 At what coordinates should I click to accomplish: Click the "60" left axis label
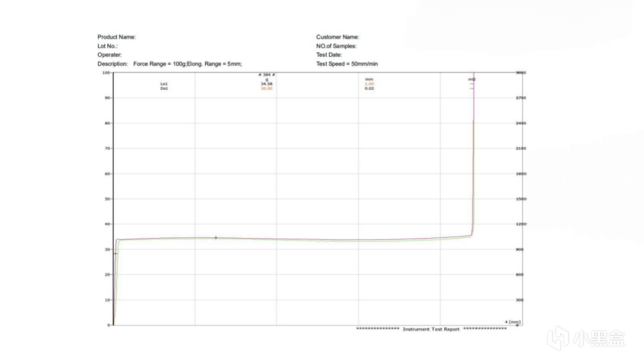(107, 174)
